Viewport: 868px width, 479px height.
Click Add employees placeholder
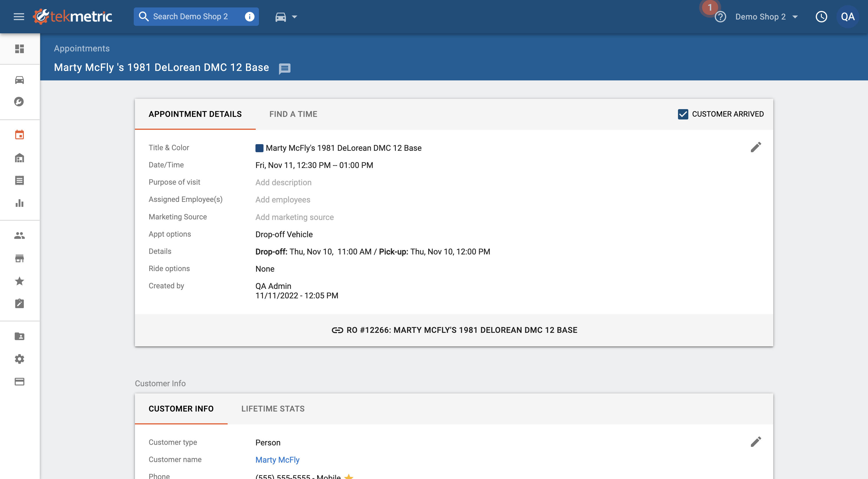pyautogui.click(x=283, y=200)
